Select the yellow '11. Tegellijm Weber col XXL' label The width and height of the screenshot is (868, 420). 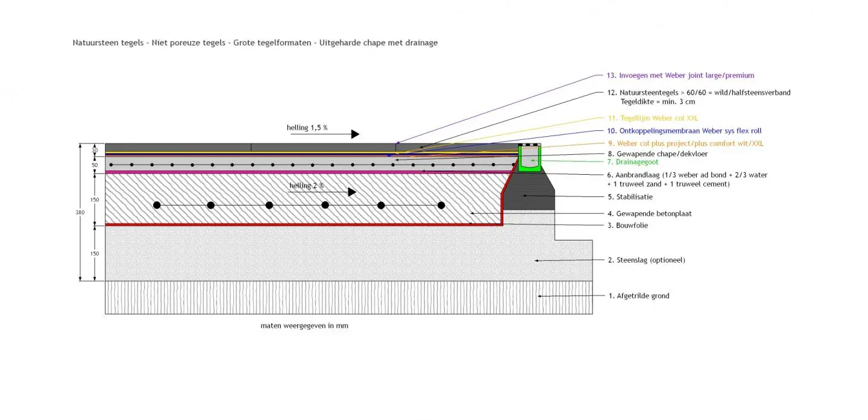click(x=653, y=118)
